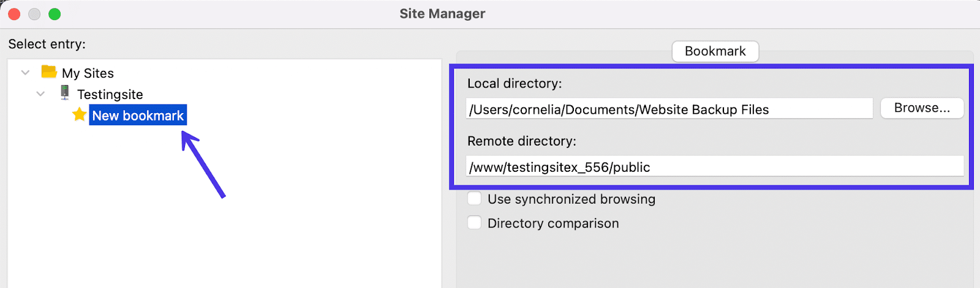The height and width of the screenshot is (288, 980).
Task: Close the Site Manager window
Action: [x=14, y=14]
